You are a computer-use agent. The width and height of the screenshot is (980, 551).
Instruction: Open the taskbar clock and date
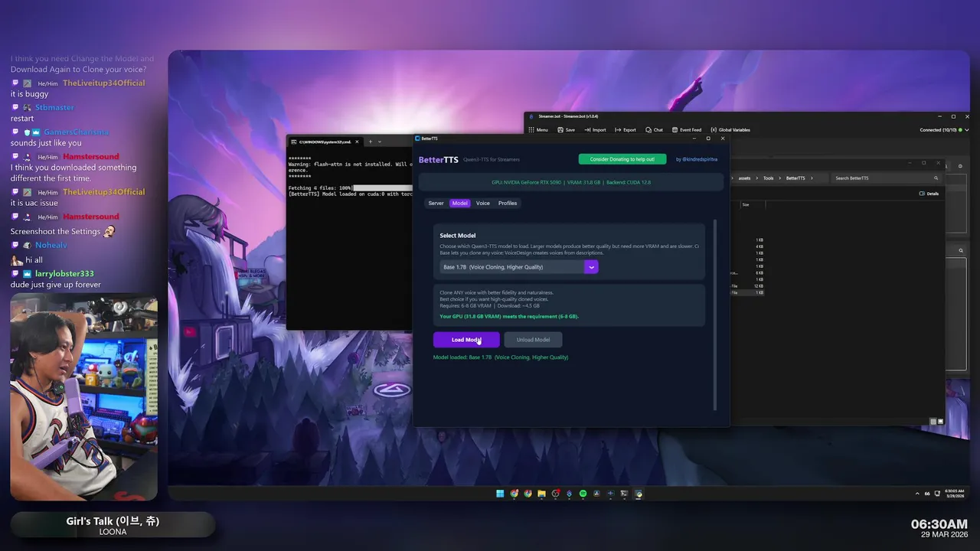(955, 494)
